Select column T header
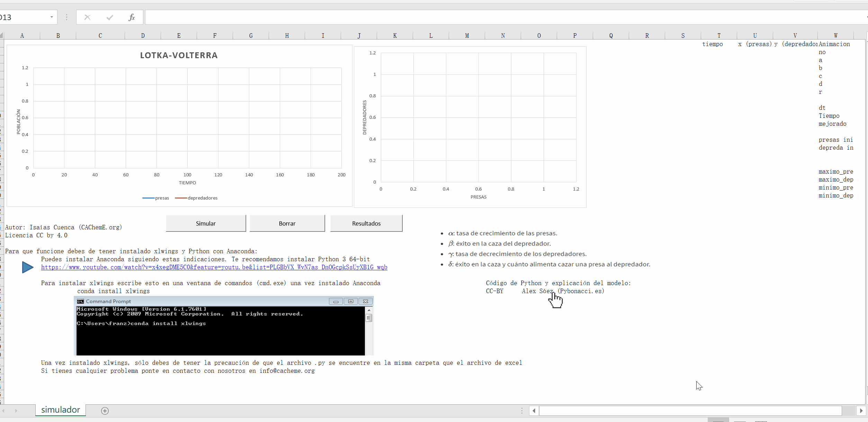Viewport: 868px width, 422px height. [719, 35]
